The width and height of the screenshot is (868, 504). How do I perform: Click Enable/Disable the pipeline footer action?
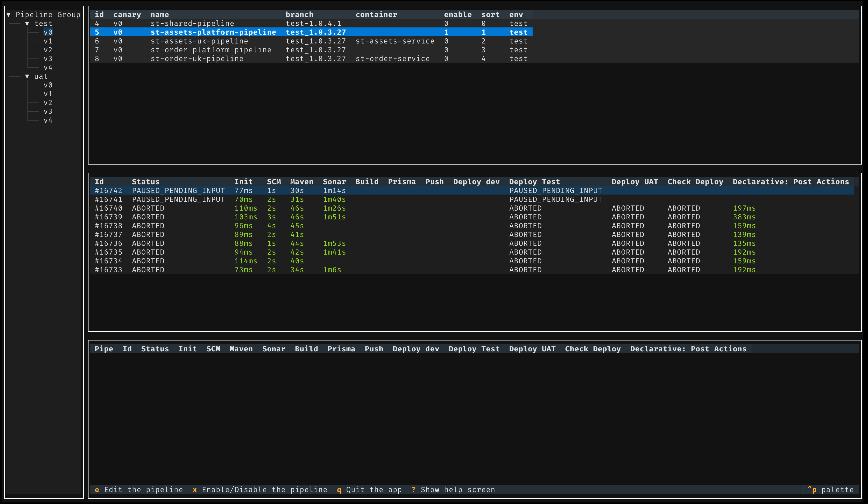tap(260, 490)
